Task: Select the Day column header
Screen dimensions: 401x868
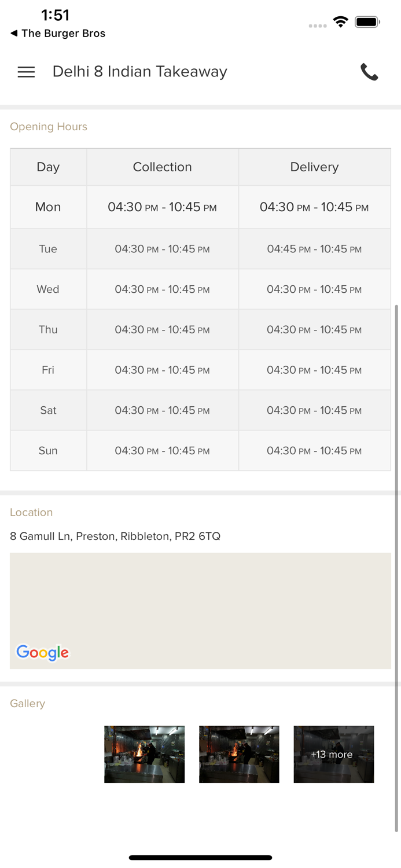Action: pos(48,167)
